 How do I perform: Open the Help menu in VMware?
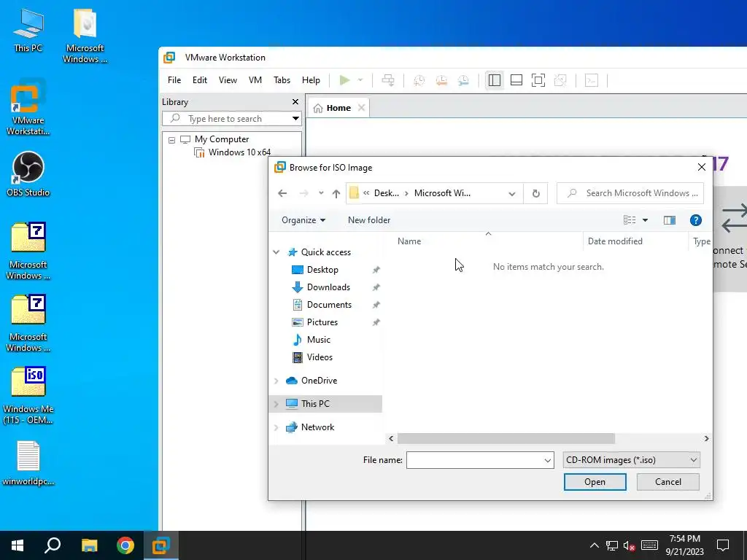pyautogui.click(x=311, y=80)
